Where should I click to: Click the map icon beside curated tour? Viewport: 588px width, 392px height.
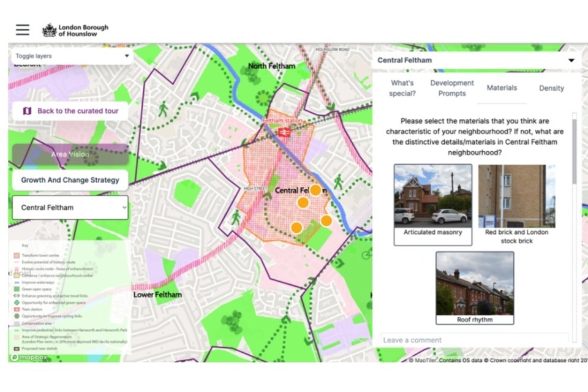[27, 111]
